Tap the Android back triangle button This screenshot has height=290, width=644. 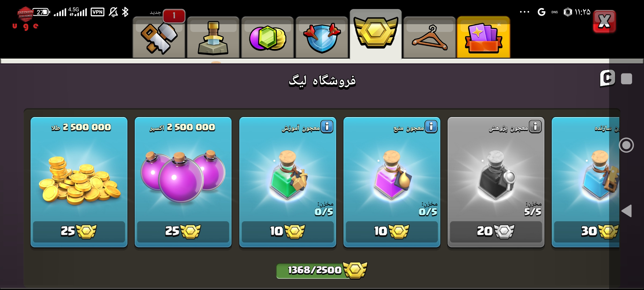point(627,211)
